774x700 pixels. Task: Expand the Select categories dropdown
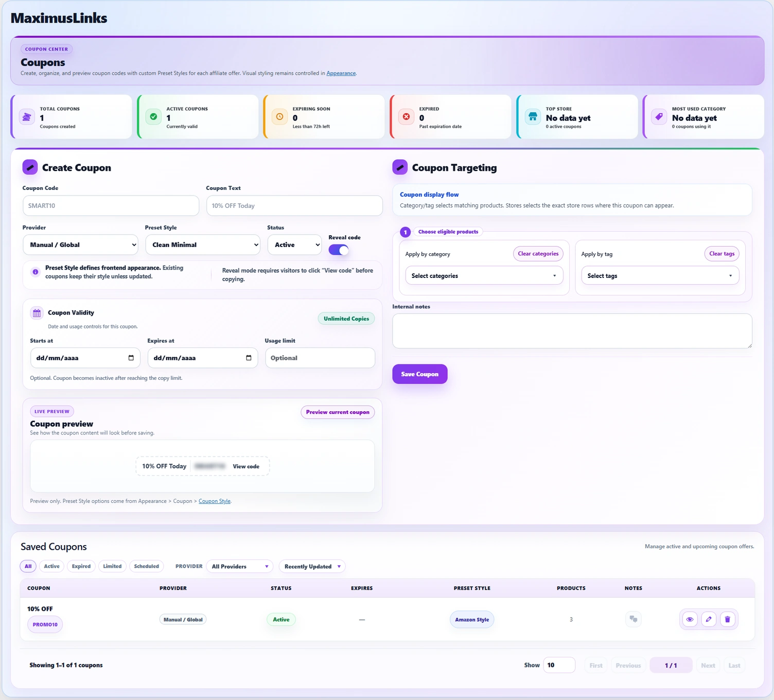[484, 276]
